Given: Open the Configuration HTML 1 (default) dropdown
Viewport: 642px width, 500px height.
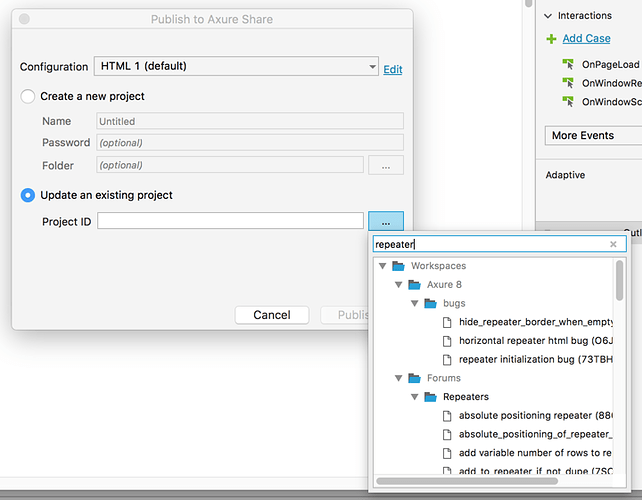Looking at the screenshot, I should click(x=236, y=66).
